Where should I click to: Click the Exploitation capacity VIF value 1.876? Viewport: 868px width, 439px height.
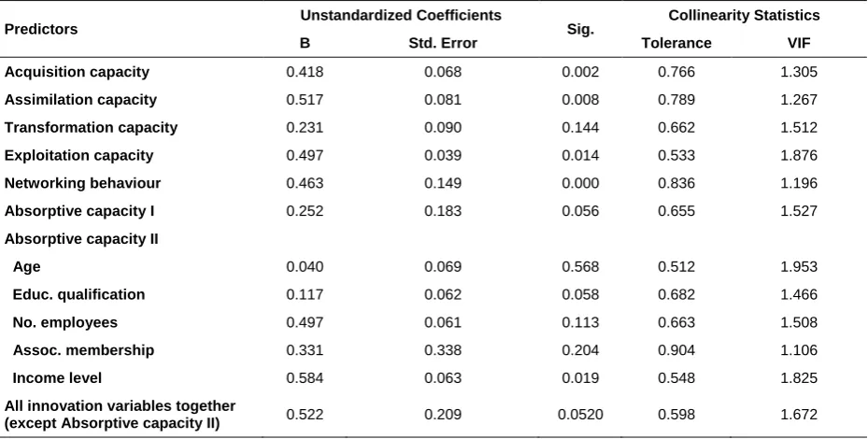(x=799, y=155)
